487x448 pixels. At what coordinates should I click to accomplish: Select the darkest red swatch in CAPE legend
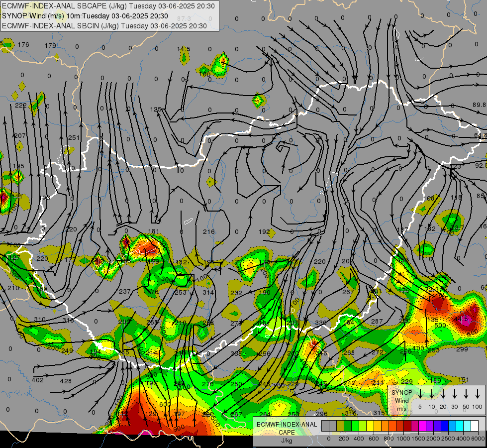click(407, 426)
